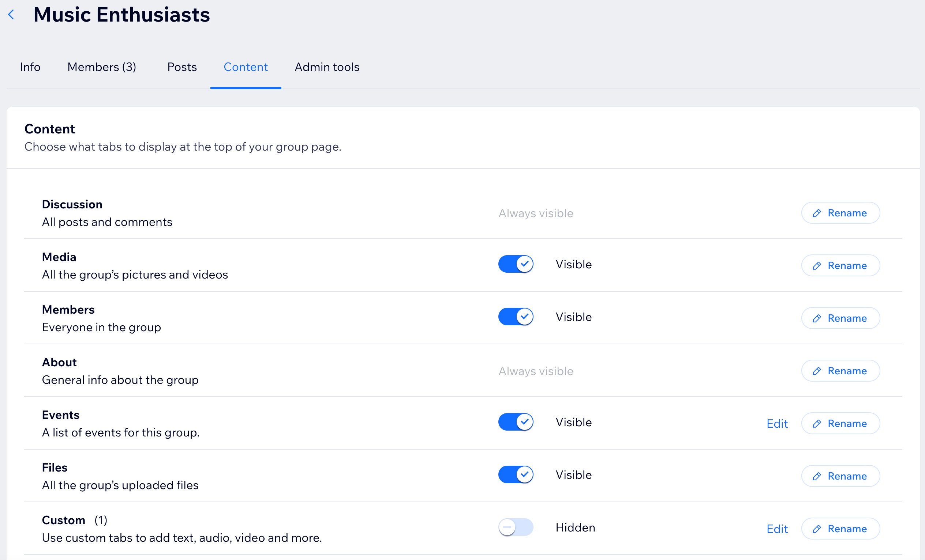Switch to the Posts tab
925x560 pixels.
pyautogui.click(x=181, y=67)
